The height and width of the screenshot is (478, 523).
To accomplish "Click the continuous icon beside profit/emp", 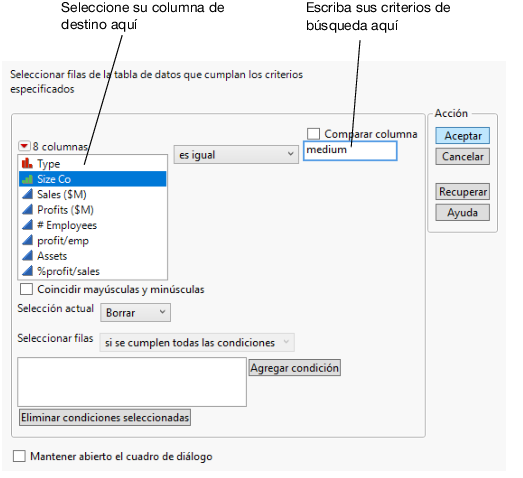I will coord(27,240).
